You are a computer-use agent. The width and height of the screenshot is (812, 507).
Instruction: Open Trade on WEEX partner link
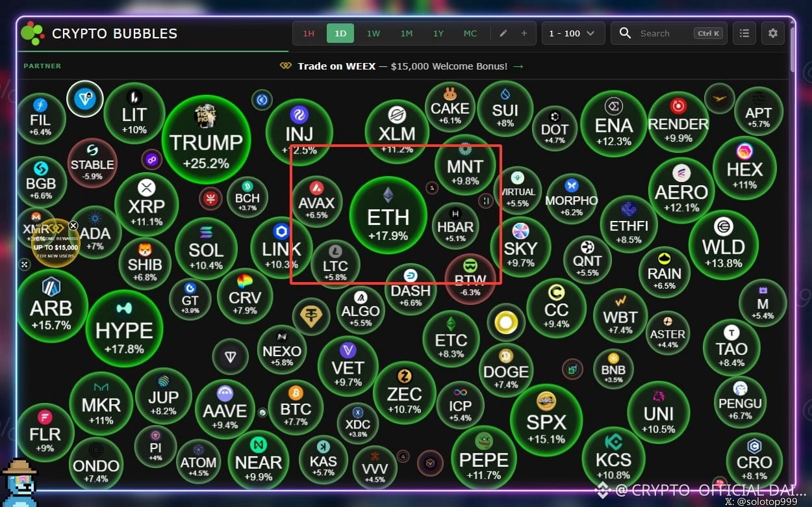point(401,66)
